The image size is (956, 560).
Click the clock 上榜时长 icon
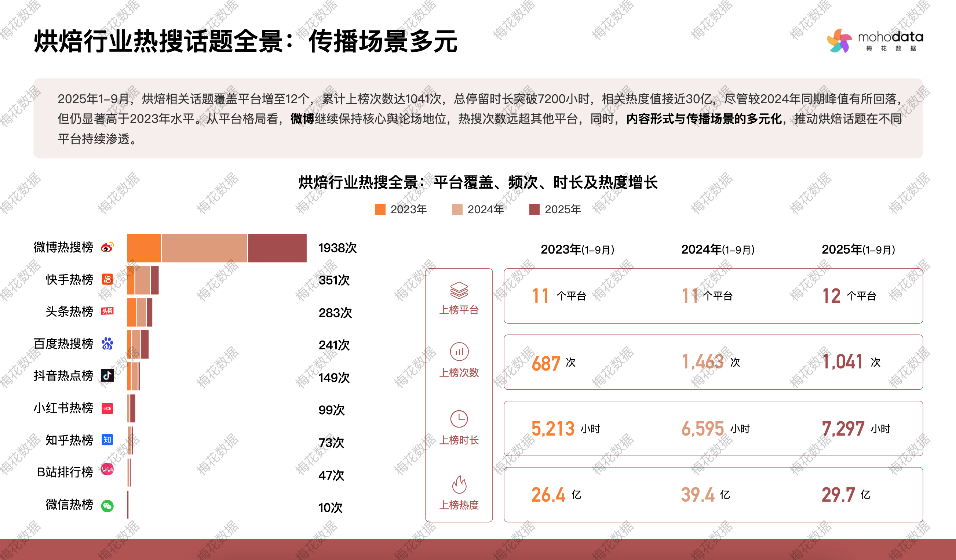click(x=459, y=419)
